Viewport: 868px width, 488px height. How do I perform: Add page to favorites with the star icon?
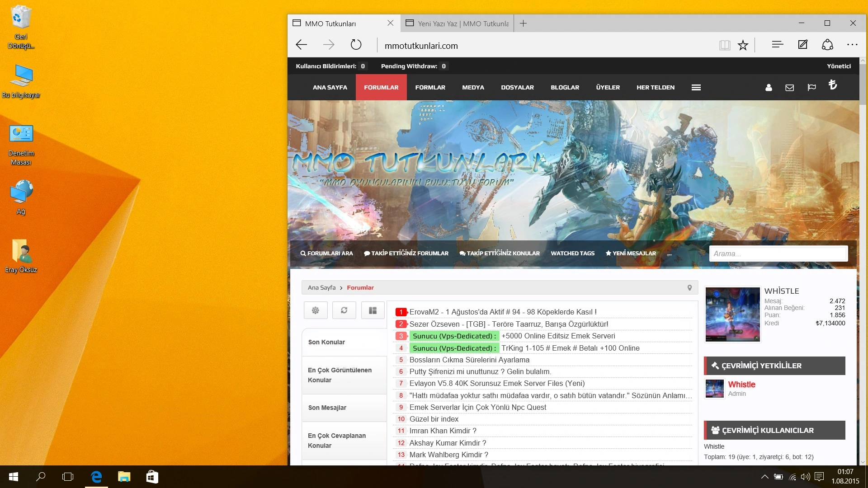click(x=743, y=45)
